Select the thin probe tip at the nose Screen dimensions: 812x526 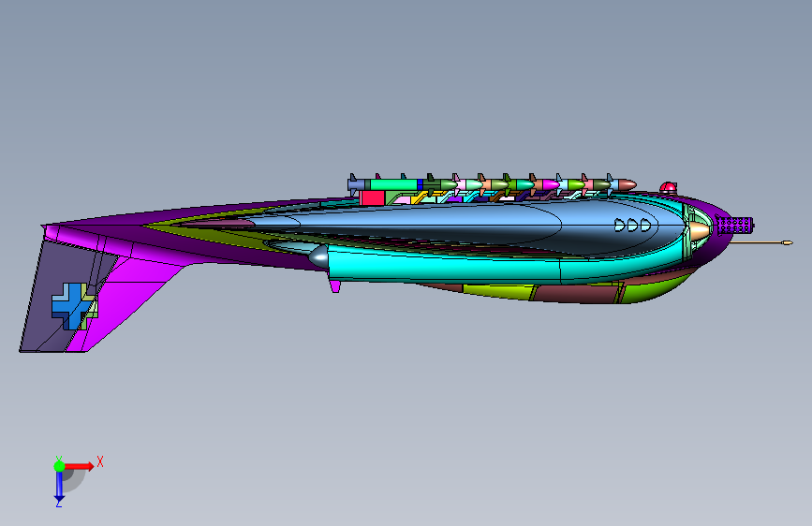pyautogui.click(x=787, y=242)
